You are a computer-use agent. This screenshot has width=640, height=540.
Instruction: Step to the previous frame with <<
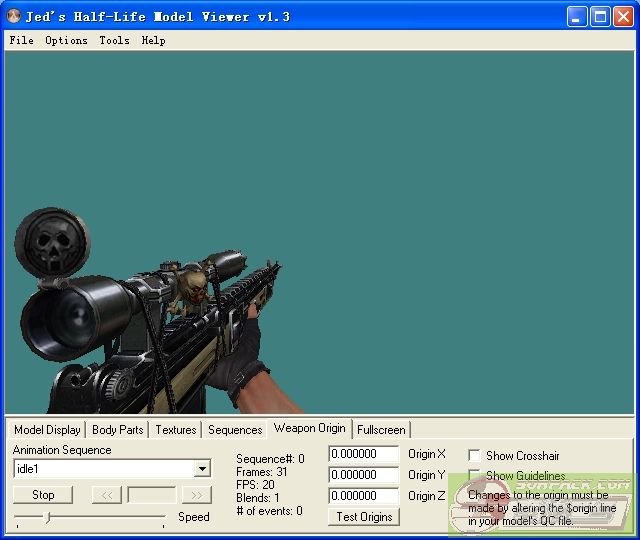(x=106, y=495)
